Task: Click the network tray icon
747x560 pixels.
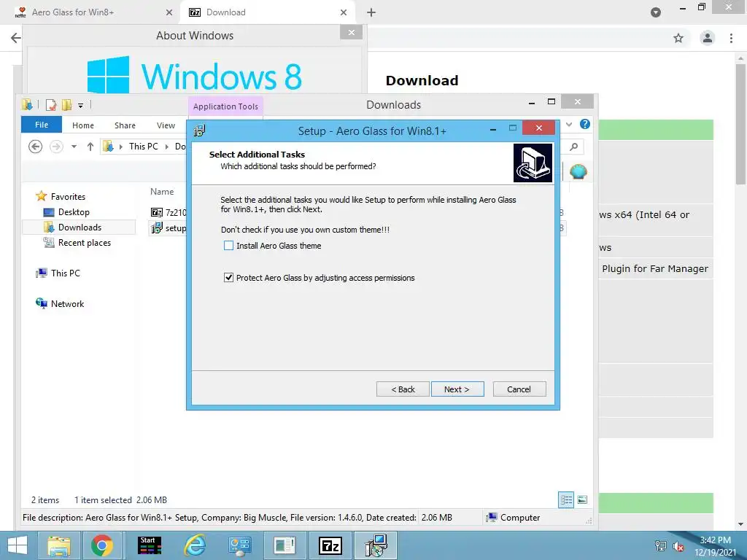Action: click(661, 546)
